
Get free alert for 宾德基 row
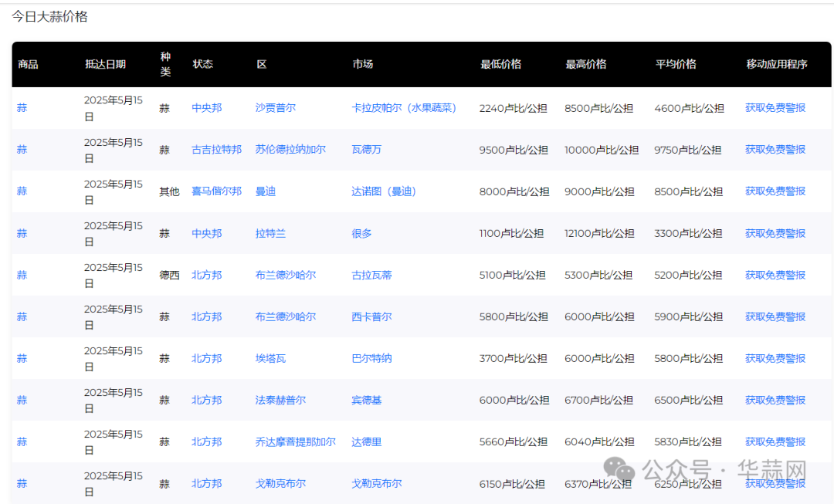(775, 401)
